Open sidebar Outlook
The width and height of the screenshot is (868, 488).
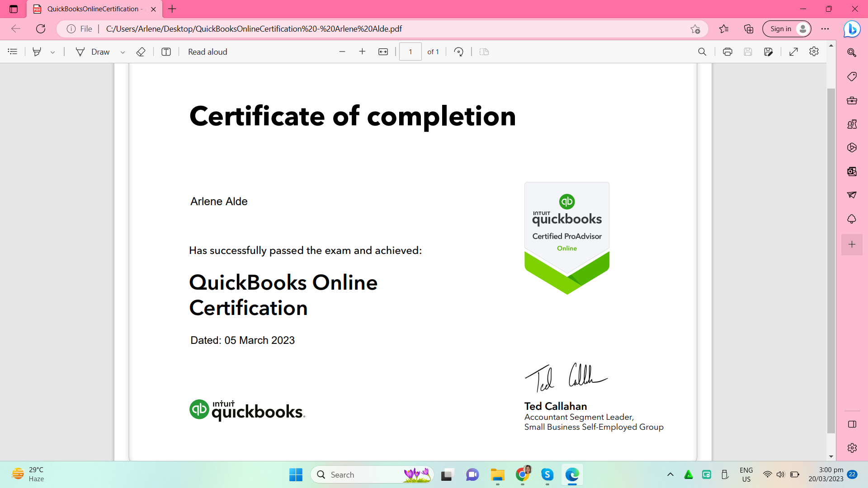click(x=852, y=171)
